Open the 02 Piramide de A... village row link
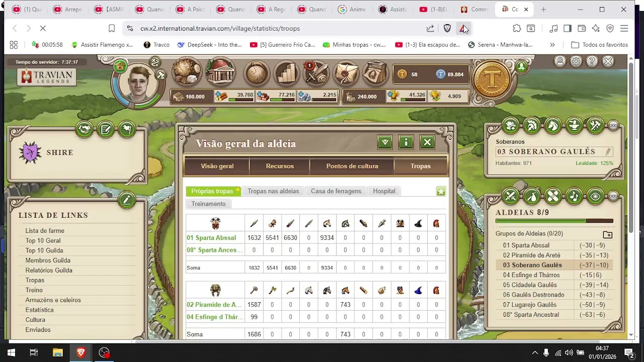 tap(214, 305)
